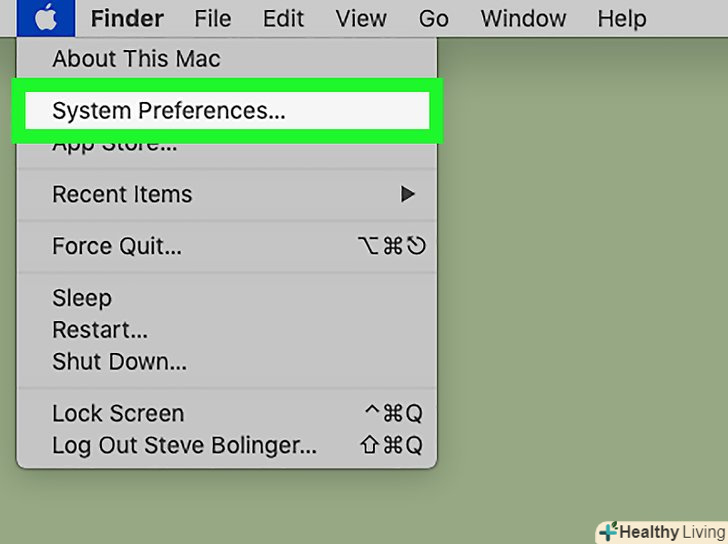Open the Help menu
The height and width of the screenshot is (544, 728).
click(x=621, y=18)
